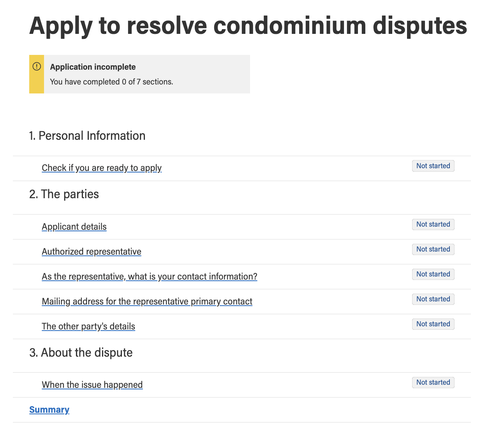Viewport: 504px width, 440px height.
Task: Click the Application incomplete notice banner
Action: (139, 74)
